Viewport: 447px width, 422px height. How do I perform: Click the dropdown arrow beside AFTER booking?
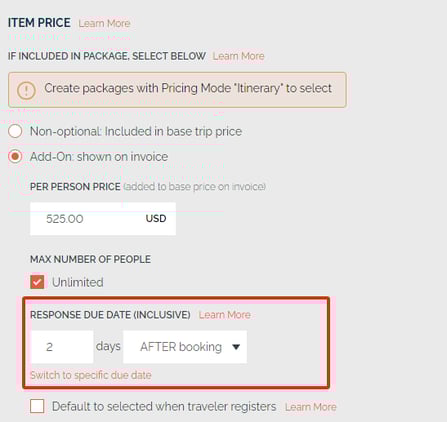coord(236,347)
